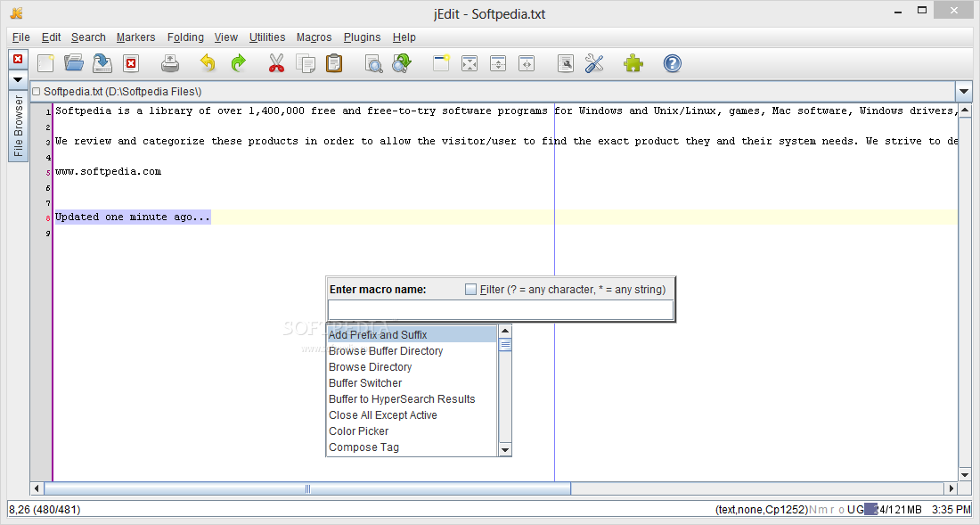Select 'Add Prefix and Suffix' macro
980x525 pixels.
tap(412, 335)
